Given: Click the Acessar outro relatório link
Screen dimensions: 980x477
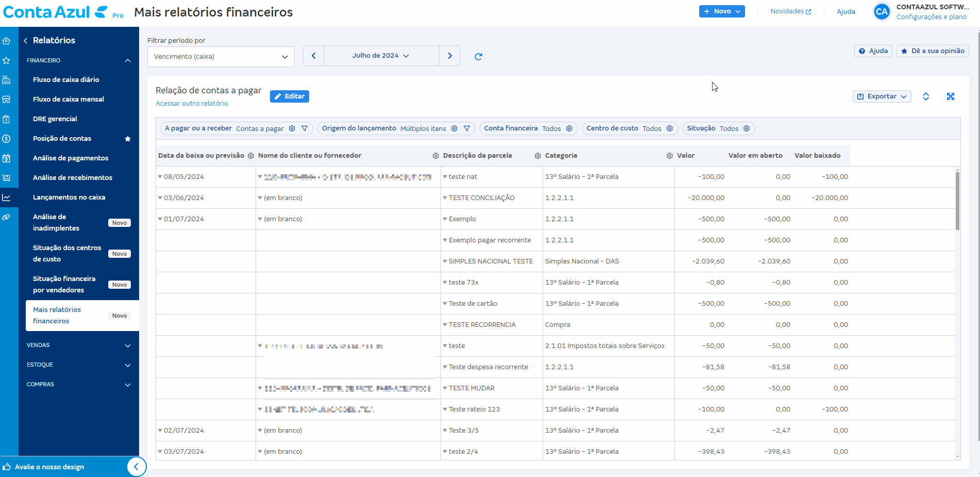Looking at the screenshot, I should pyautogui.click(x=192, y=104).
